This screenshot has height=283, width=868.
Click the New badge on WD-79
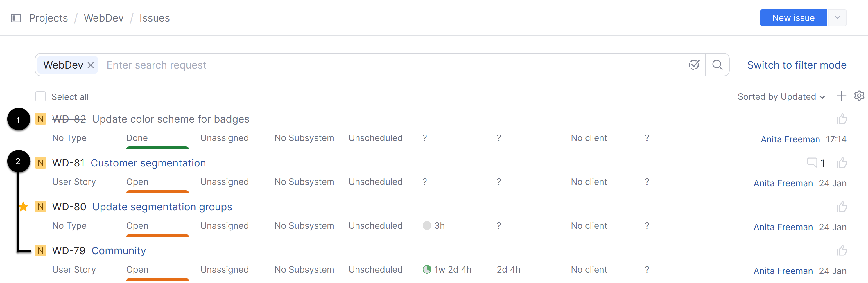click(x=40, y=250)
